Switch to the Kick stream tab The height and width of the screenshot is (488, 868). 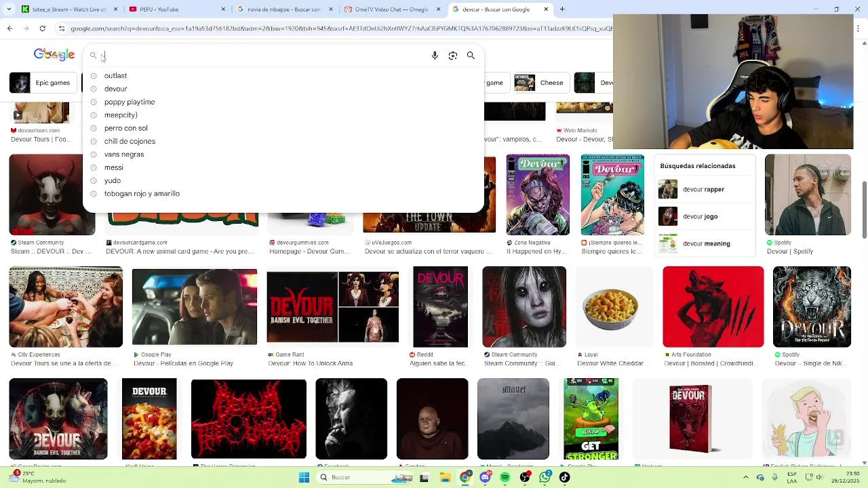pos(70,9)
